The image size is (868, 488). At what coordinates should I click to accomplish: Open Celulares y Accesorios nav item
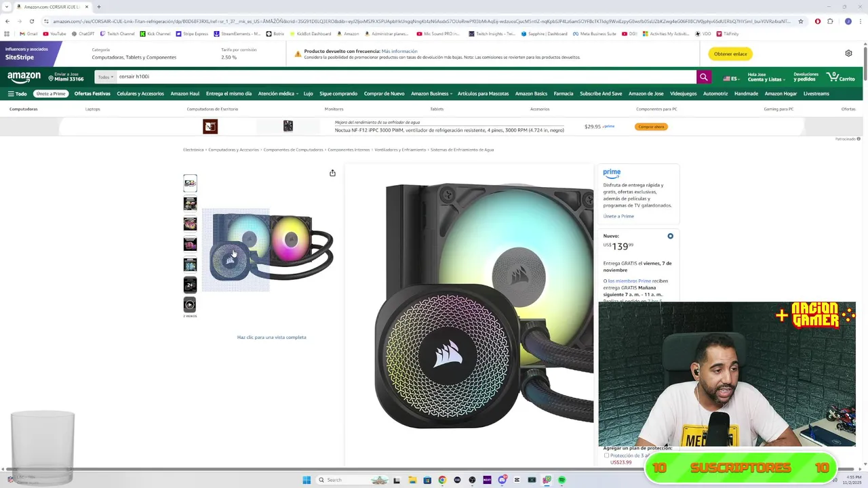tap(140, 94)
